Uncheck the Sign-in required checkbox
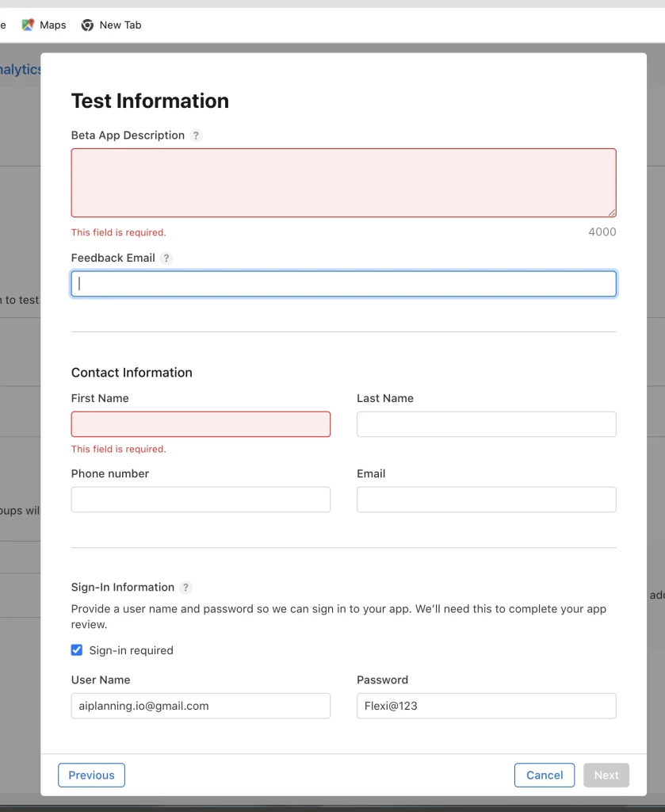 pyautogui.click(x=77, y=650)
